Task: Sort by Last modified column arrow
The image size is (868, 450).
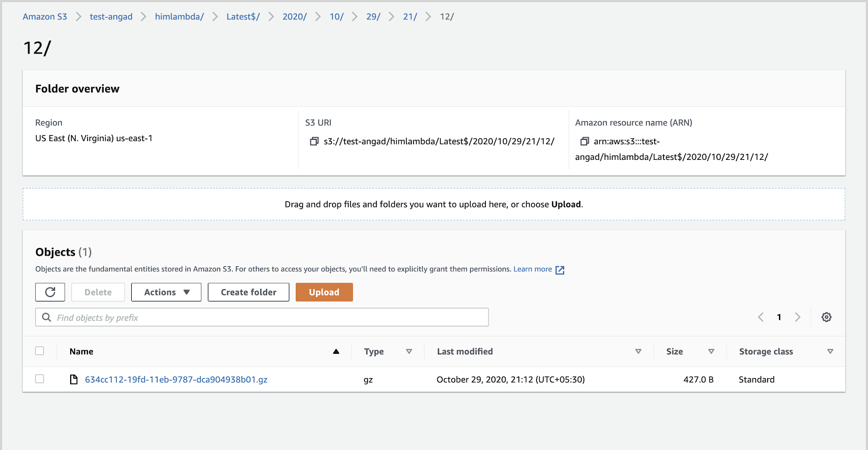Action: click(x=638, y=352)
